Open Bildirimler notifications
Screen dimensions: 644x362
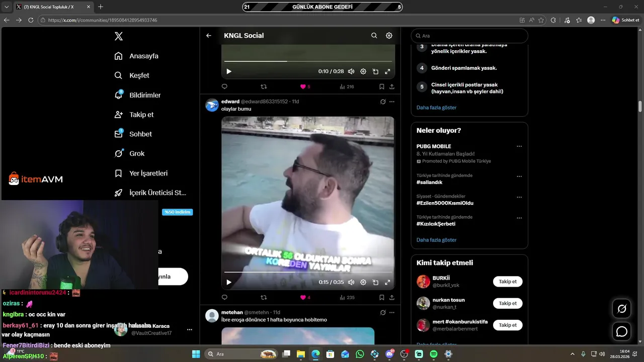[x=137, y=95]
